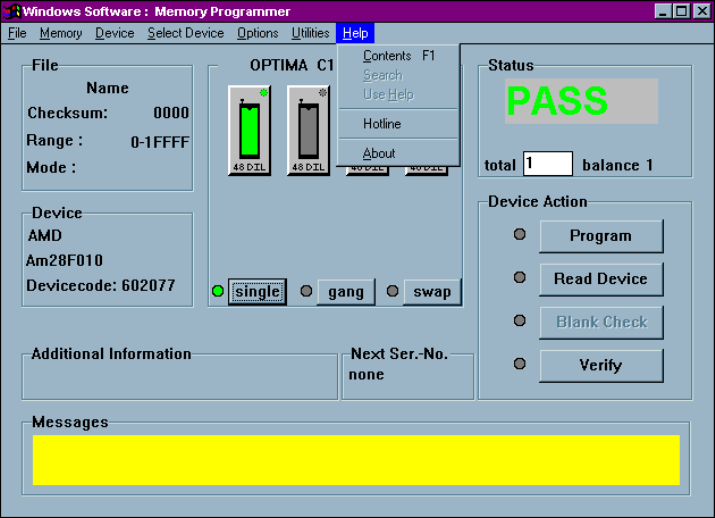Open the Utilities menu
715x518 pixels.
(311, 33)
